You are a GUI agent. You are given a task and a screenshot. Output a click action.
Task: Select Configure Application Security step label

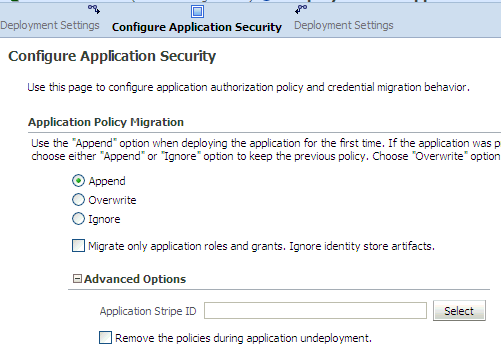point(197,27)
